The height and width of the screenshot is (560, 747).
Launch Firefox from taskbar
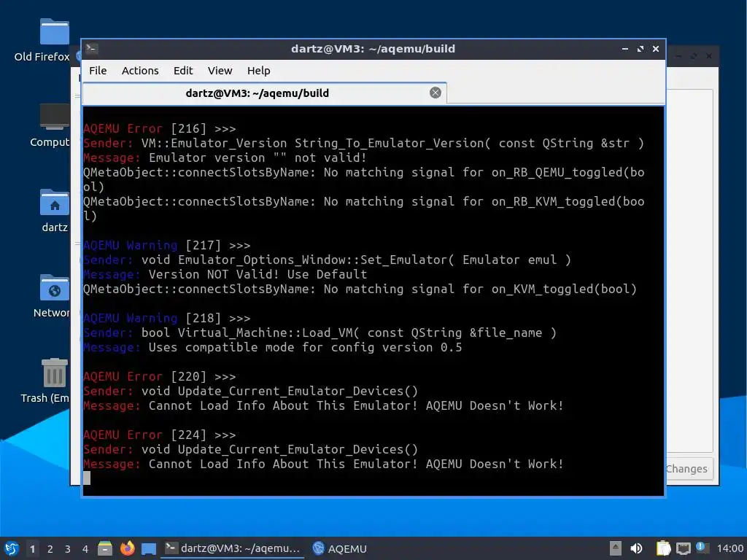coord(127,548)
